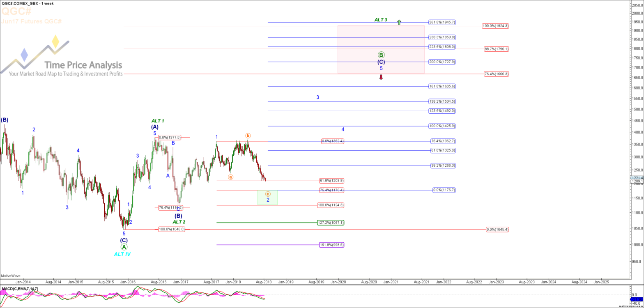Screen dimensions: 644x308
Task: Click the red down arrow below wave 5
Action: click(381, 77)
